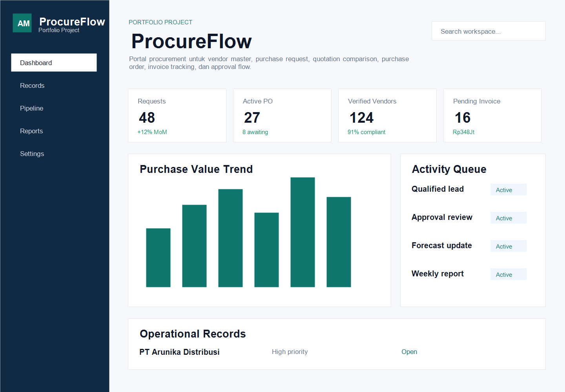Click the AM logo icon
The image size is (565, 392).
[x=22, y=23]
